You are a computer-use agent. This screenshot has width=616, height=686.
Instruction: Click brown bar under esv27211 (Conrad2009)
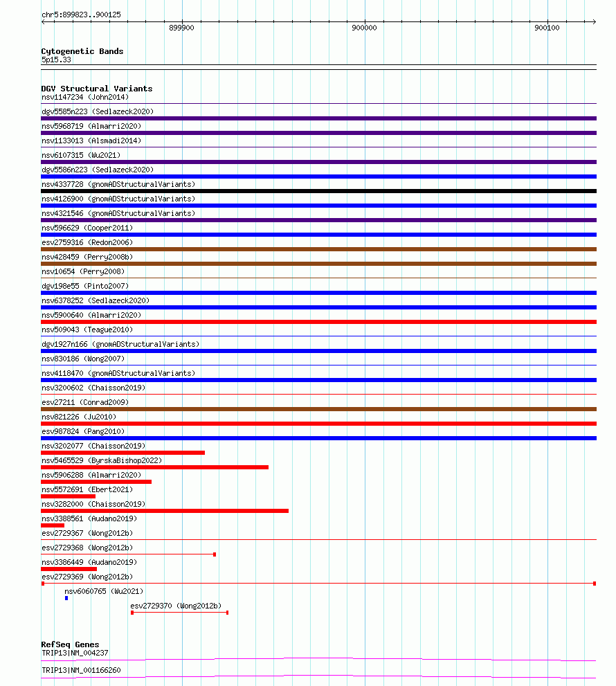click(318, 409)
